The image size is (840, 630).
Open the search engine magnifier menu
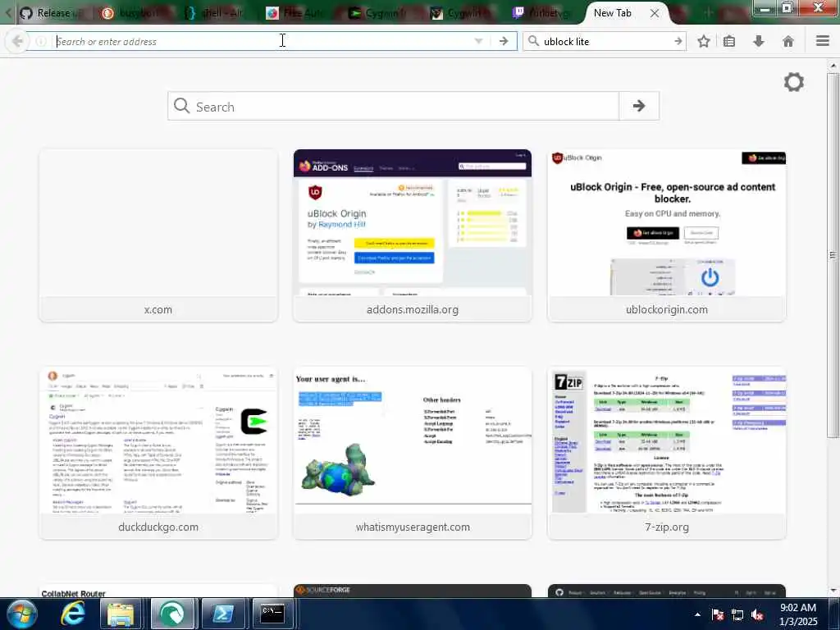point(533,41)
